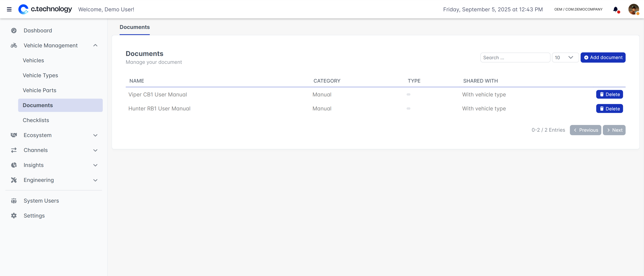
Task: Expand the Insights menu chevron
Action: (95, 165)
